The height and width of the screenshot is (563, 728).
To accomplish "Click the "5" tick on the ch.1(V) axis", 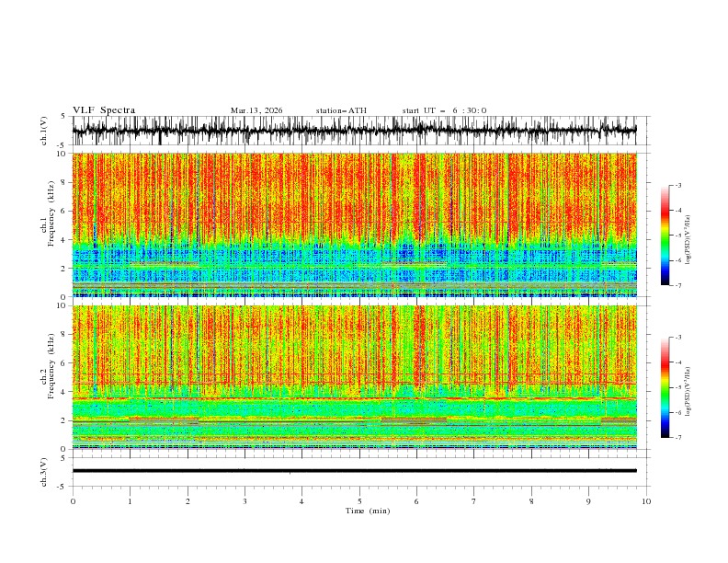I will point(63,116).
